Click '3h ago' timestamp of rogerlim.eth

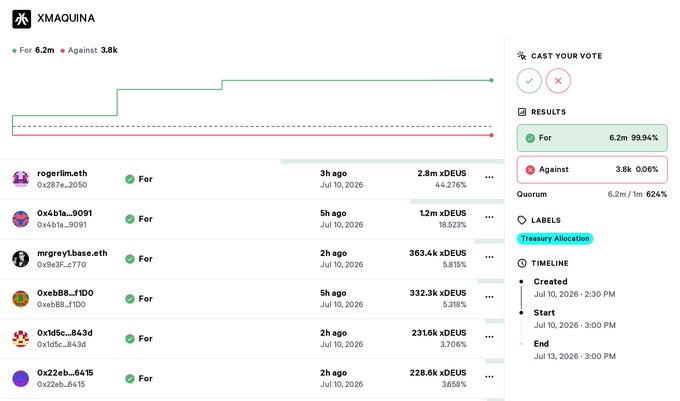(333, 173)
